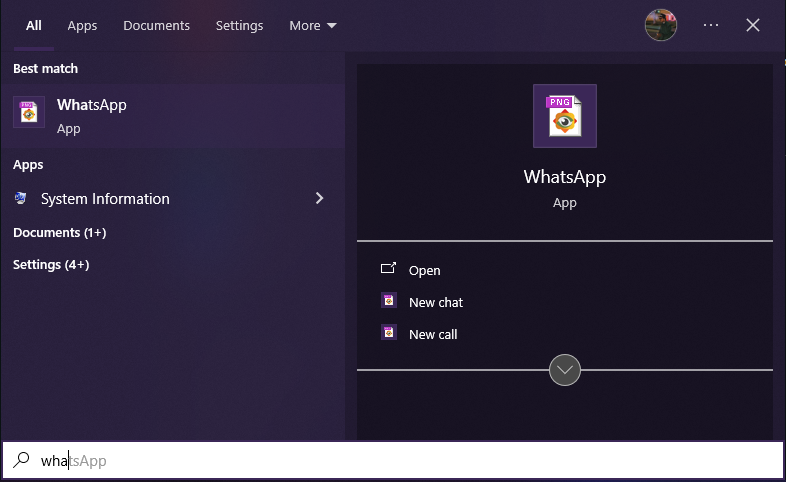Switch to the All tab
The image size is (786, 482).
point(34,26)
